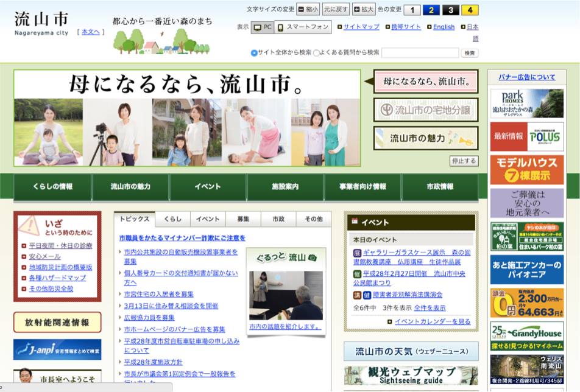Open 広報協力員を募集 link
The image size is (580, 392).
(x=149, y=318)
